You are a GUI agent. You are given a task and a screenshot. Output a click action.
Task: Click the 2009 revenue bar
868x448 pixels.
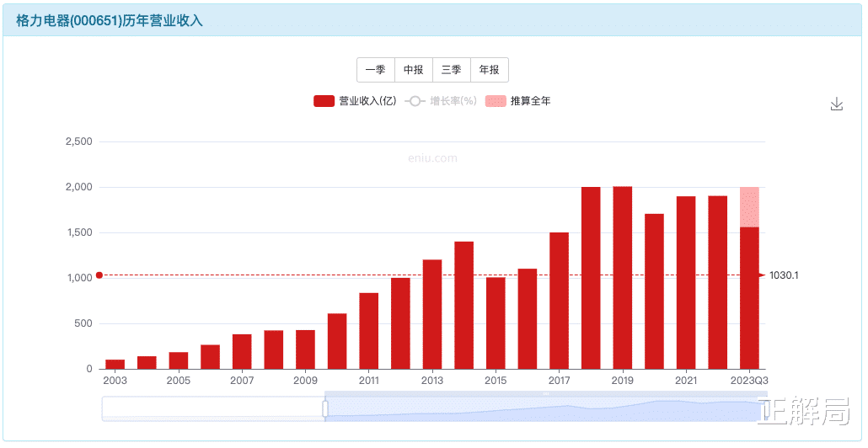(305, 349)
